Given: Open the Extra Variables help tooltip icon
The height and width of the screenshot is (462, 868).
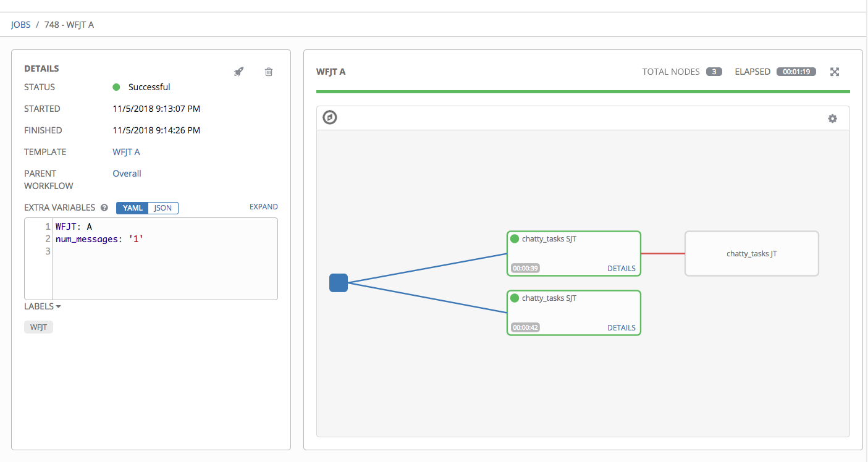Looking at the screenshot, I should click(104, 208).
